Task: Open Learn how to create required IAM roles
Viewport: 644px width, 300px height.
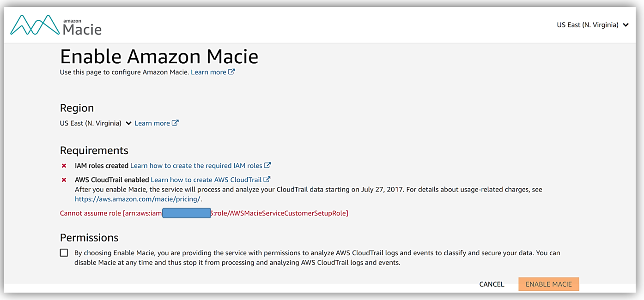Action: [196, 165]
